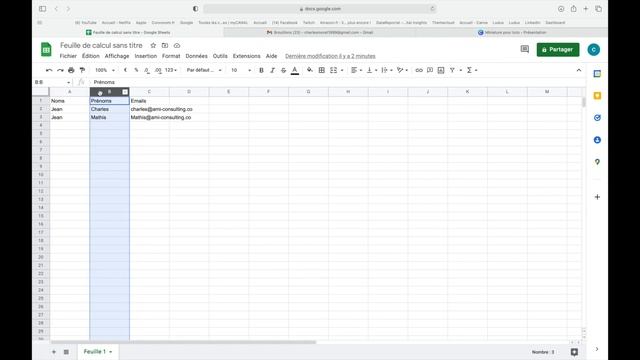Activate the paint format tool
640x360 pixels.
[82, 70]
